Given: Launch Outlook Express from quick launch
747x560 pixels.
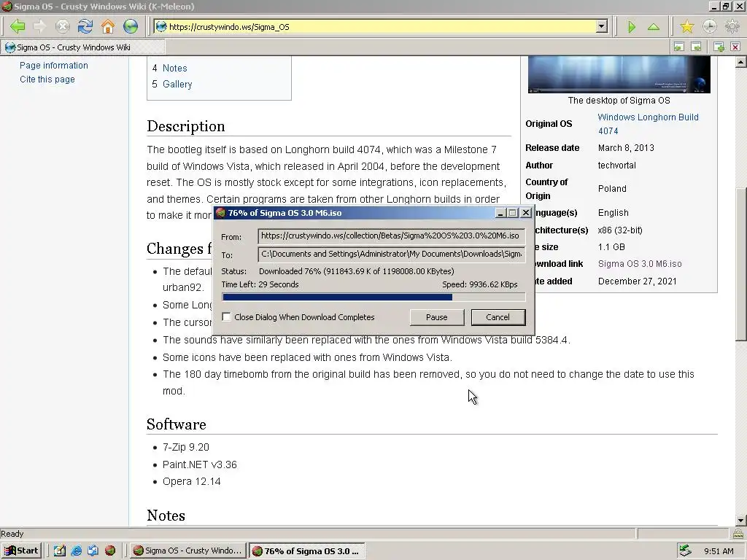Looking at the screenshot, I should 93,551.
